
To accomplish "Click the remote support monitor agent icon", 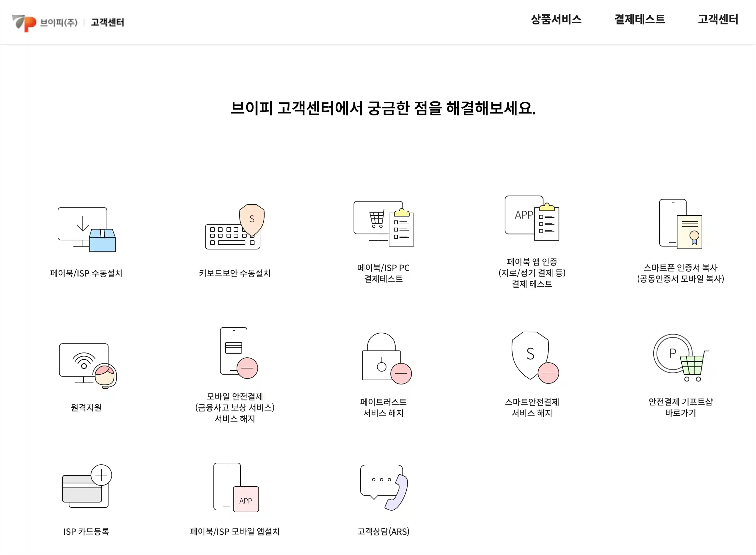I will pos(88,366).
